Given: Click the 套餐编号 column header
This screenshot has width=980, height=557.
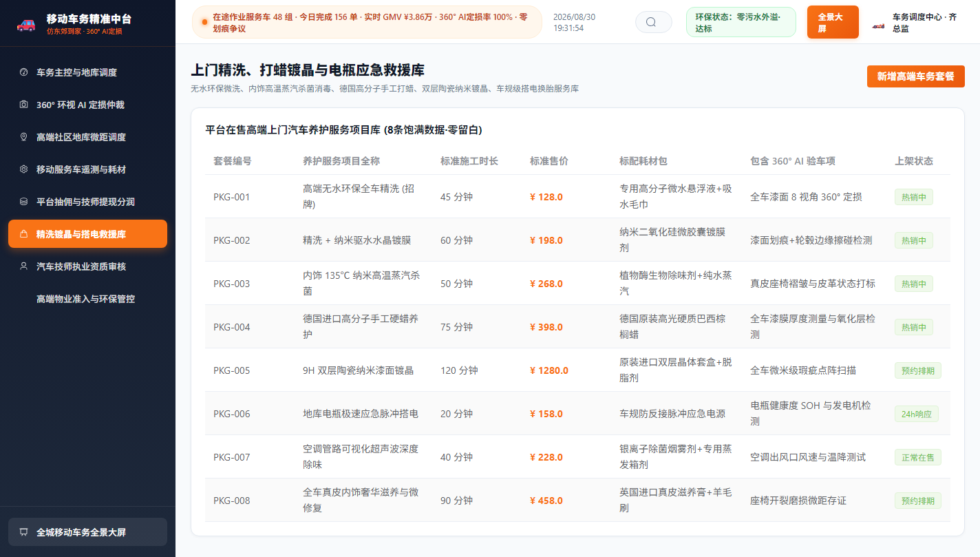Looking at the screenshot, I should pos(233,161).
